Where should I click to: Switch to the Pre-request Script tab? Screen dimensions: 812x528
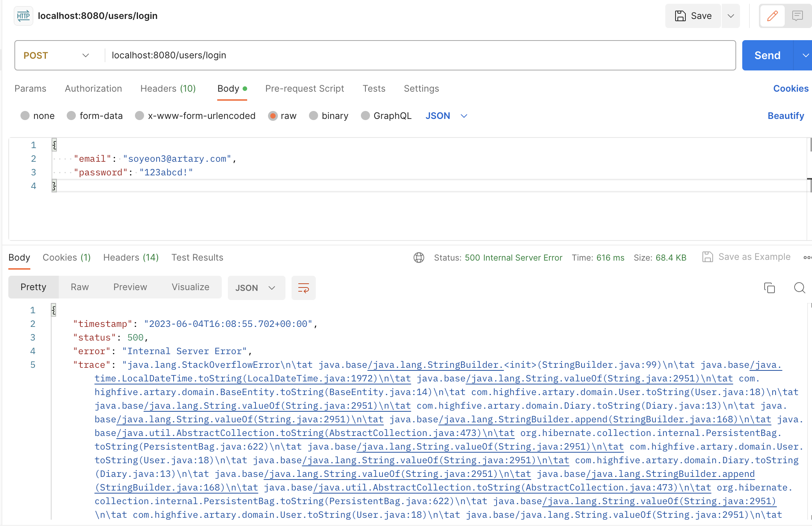point(304,89)
